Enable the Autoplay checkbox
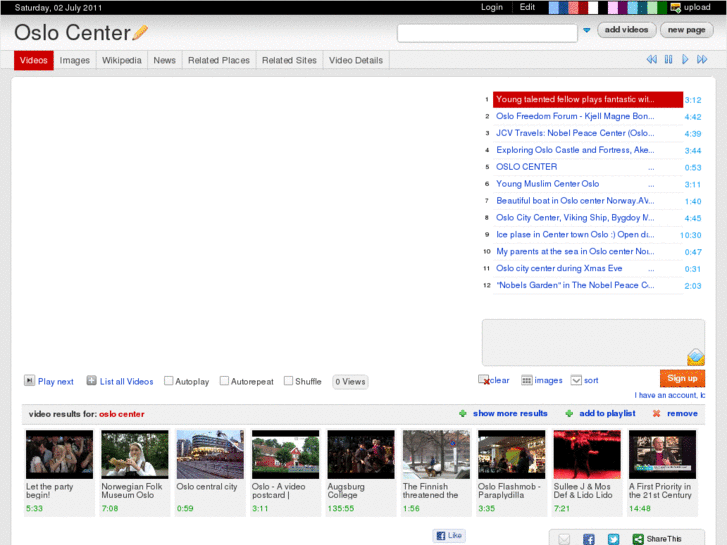727x545 pixels. point(169,381)
